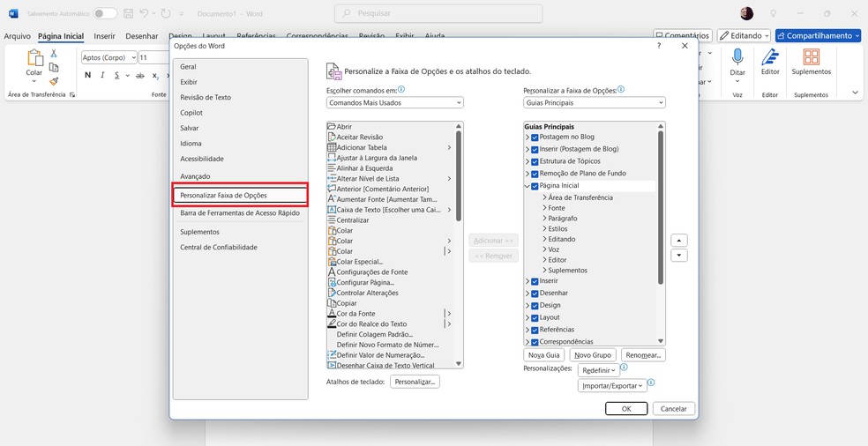The image size is (868, 446).
Task: Click the info icon beside Escolher comandos em
Action: [401, 89]
